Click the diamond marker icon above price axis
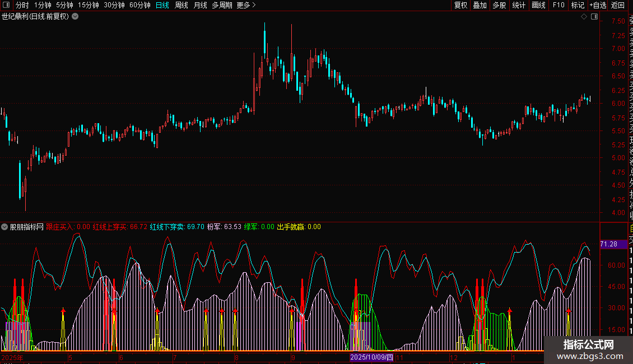The image size is (633, 364). [x=584, y=17]
